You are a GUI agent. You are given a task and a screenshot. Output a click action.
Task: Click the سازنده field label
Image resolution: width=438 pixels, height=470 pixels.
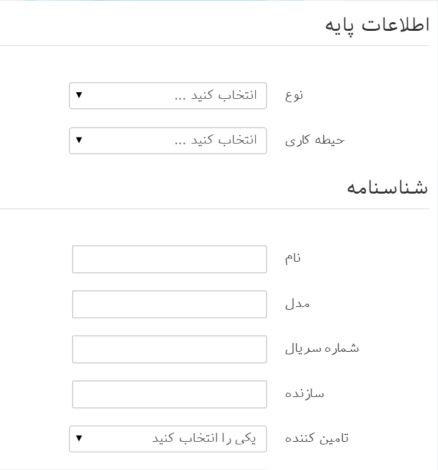click(x=304, y=394)
